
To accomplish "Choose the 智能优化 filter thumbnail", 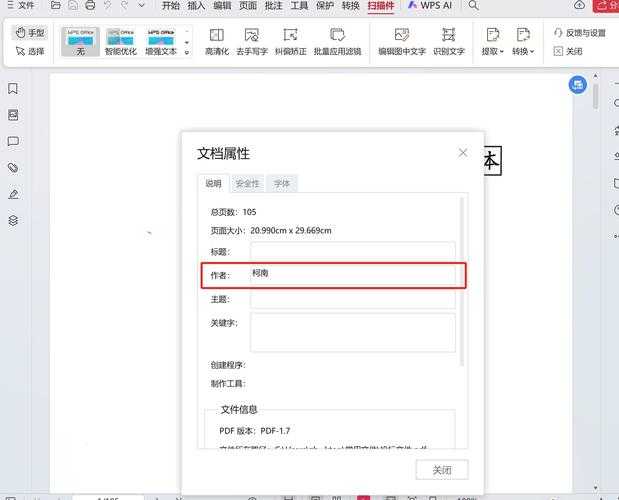I will pos(120,42).
